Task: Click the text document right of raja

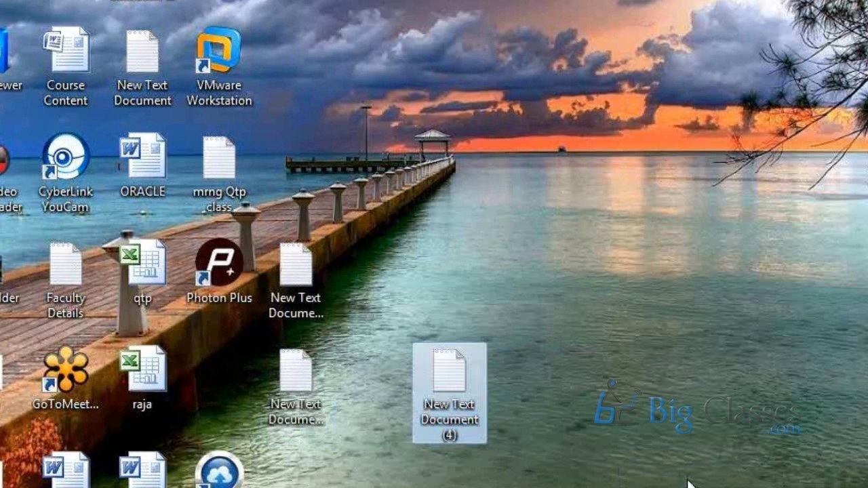Action: pyautogui.click(x=296, y=371)
